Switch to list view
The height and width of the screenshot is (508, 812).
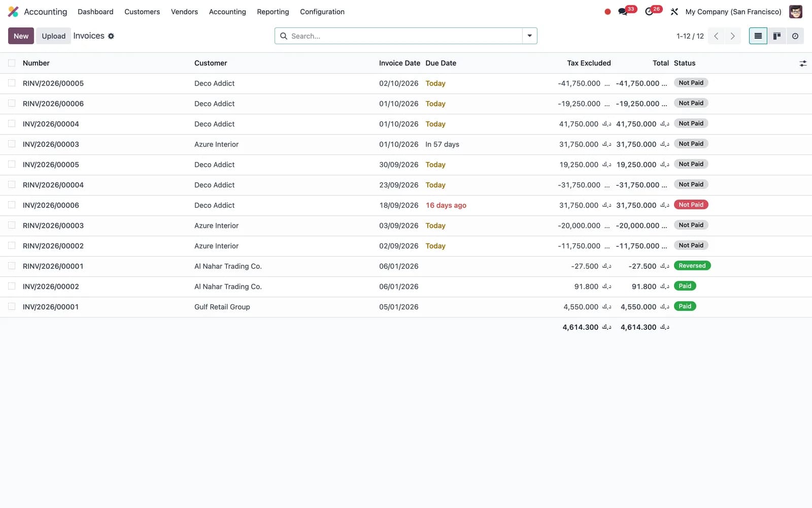coord(758,36)
